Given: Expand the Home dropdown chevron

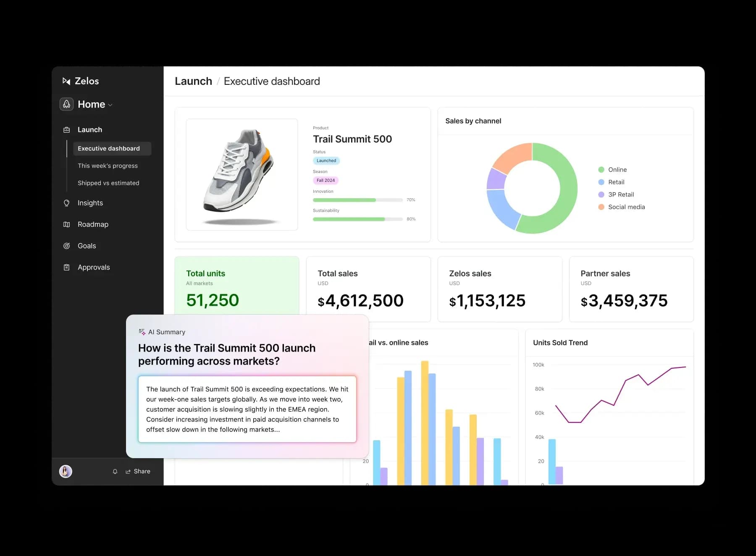Looking at the screenshot, I should click(110, 105).
